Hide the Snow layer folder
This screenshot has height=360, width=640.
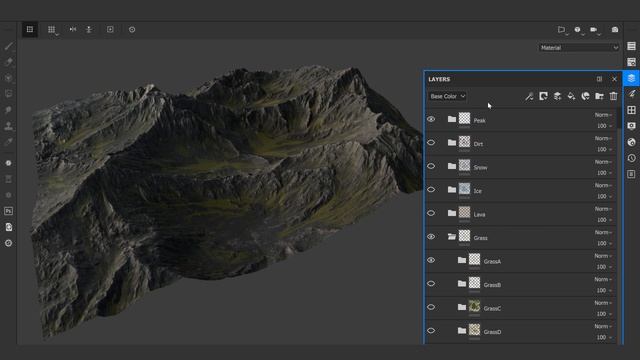pyautogui.click(x=431, y=166)
